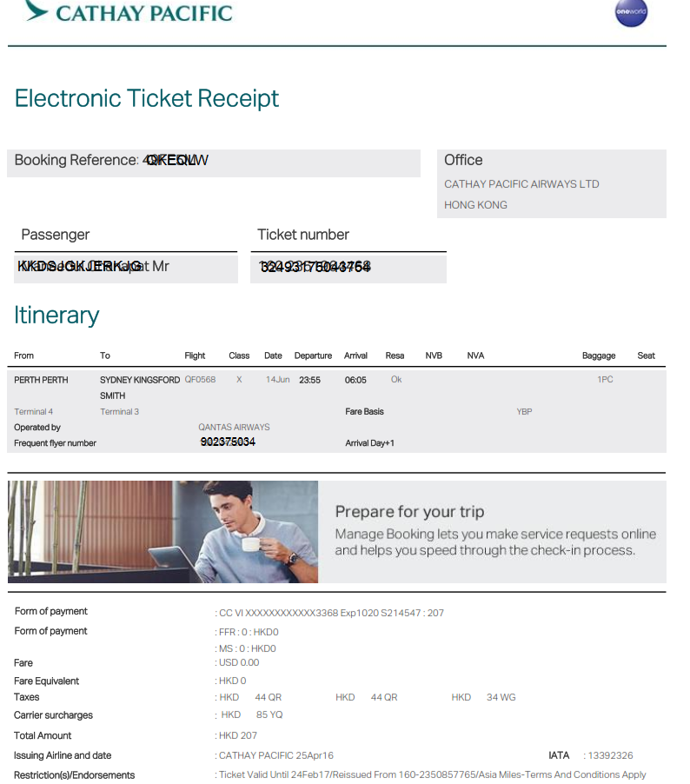This screenshot has width=690, height=784.
Task: Click the man with coffee cup photo
Action: 163,531
